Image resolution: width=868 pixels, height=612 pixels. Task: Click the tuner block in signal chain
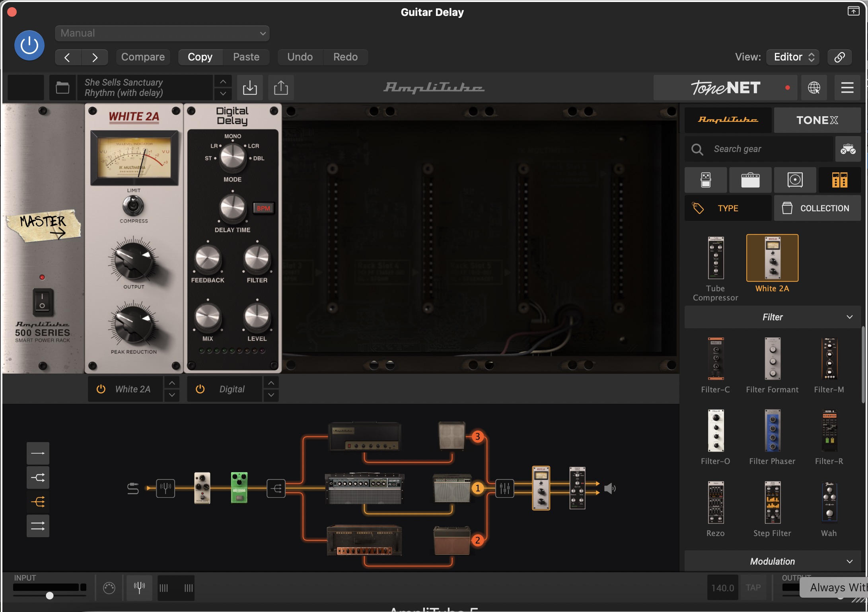point(165,488)
